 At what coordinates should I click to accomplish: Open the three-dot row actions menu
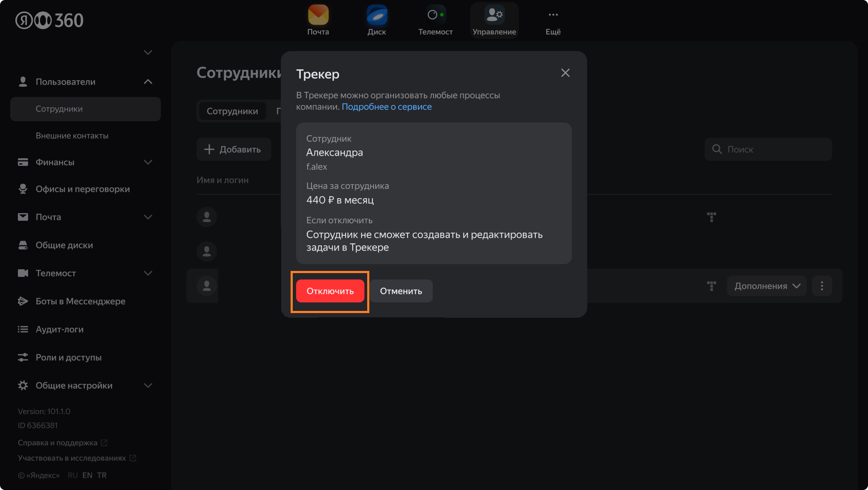[822, 286]
